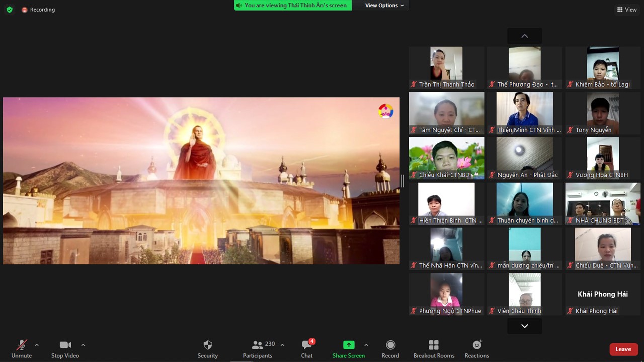
Task: Click muted mic icon beside Khiêm Bảo
Action: (x=570, y=84)
